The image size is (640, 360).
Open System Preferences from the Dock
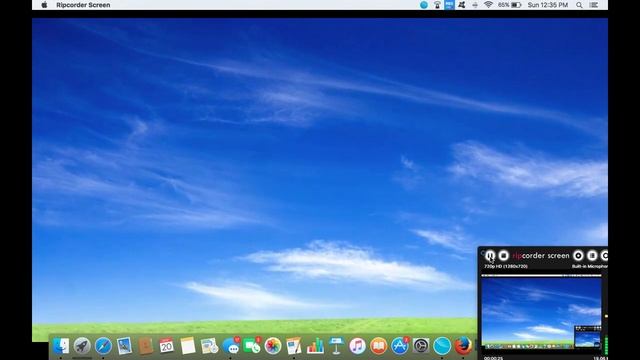click(421, 346)
